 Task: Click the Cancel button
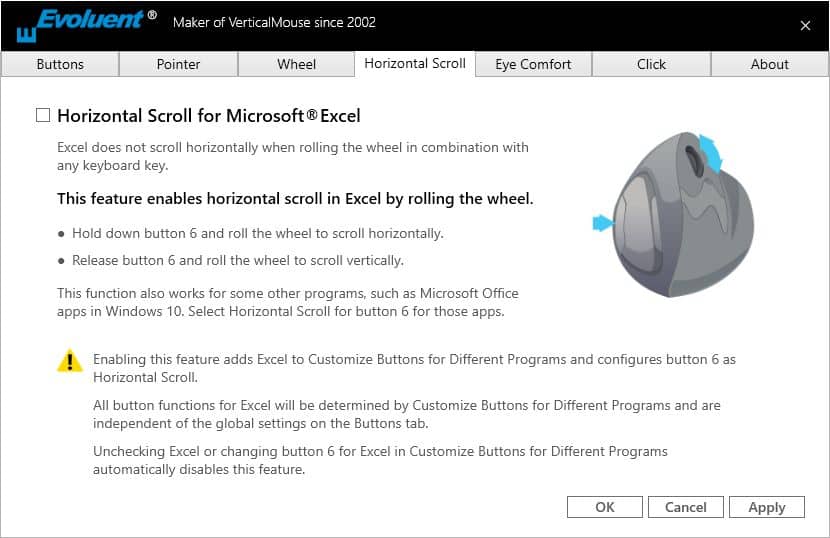pos(686,507)
